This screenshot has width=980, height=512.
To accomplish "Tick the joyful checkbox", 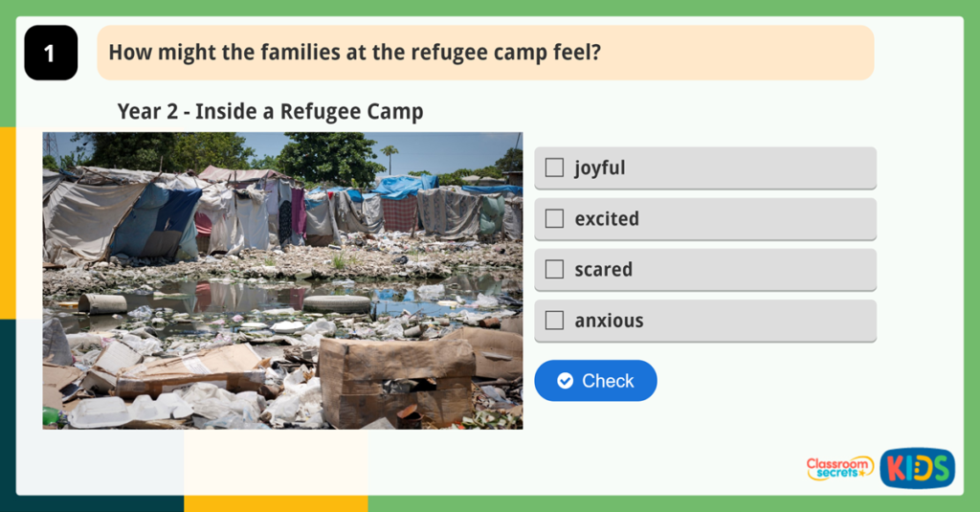I will tap(554, 167).
